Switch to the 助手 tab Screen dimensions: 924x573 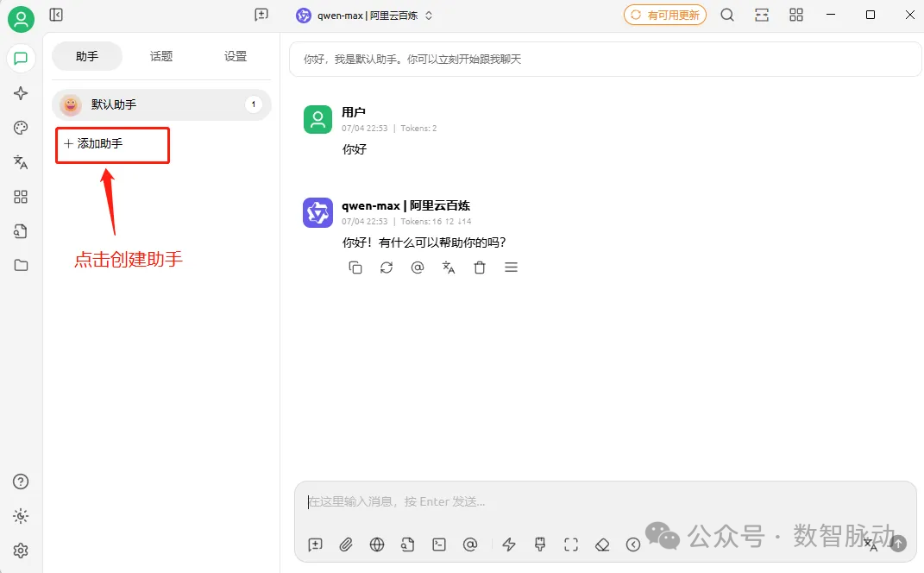(x=87, y=57)
